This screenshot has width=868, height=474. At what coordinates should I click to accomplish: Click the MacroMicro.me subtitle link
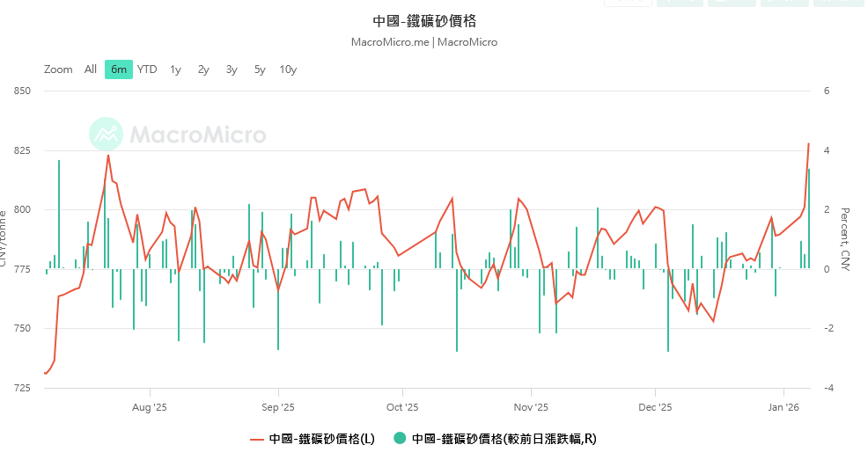coord(390,42)
